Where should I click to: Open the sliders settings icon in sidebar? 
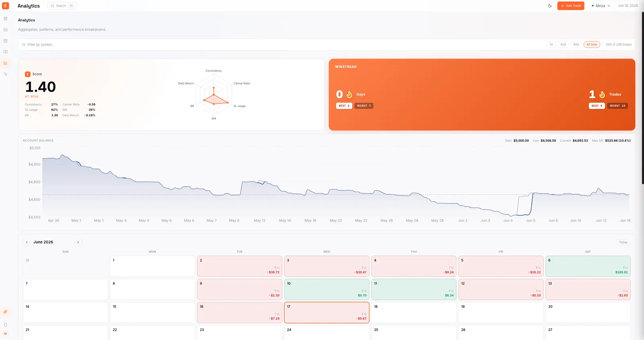6,74
